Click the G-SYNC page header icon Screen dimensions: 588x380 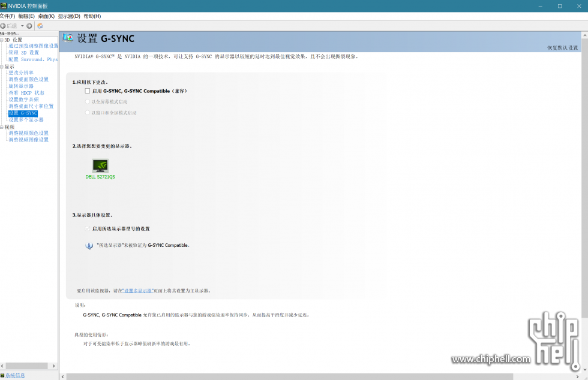pyautogui.click(x=68, y=38)
